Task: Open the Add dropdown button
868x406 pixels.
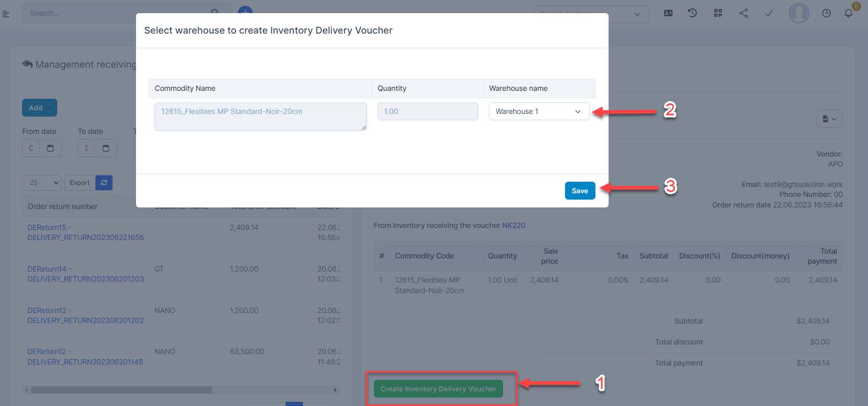Action: [x=39, y=108]
